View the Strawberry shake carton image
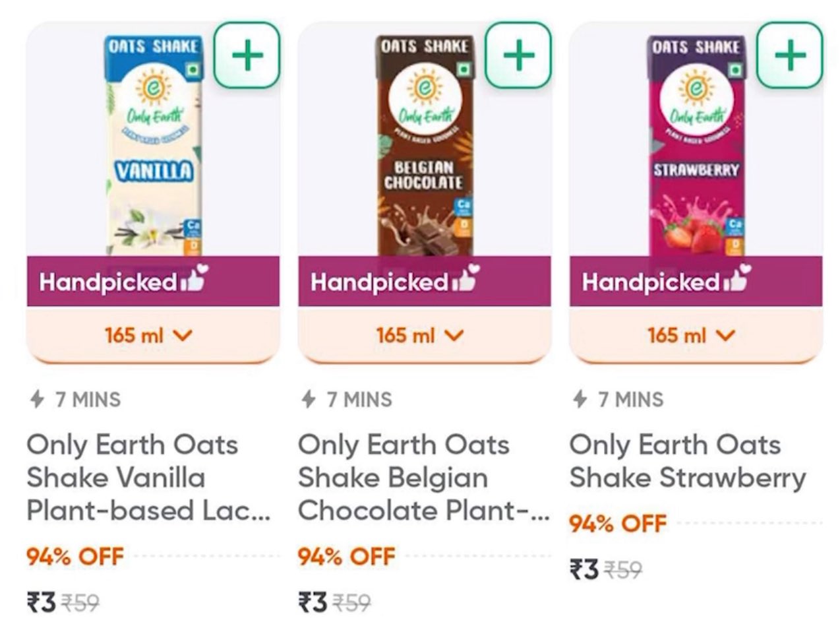The width and height of the screenshot is (840, 630). point(695,145)
